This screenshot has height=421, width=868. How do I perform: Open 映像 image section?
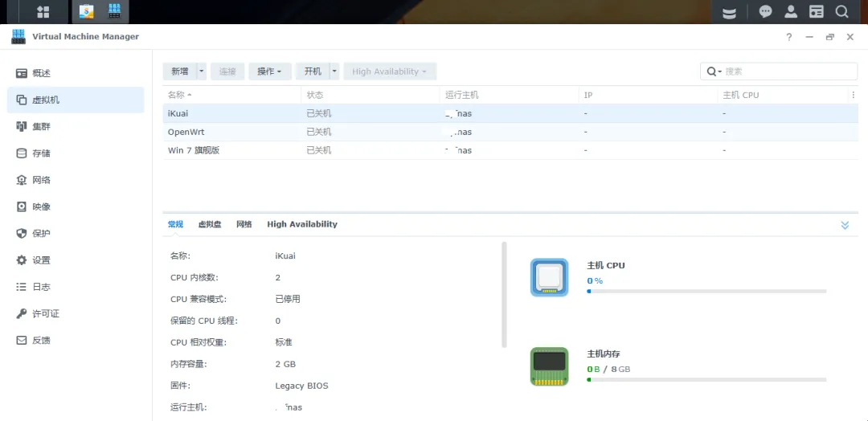pos(76,207)
